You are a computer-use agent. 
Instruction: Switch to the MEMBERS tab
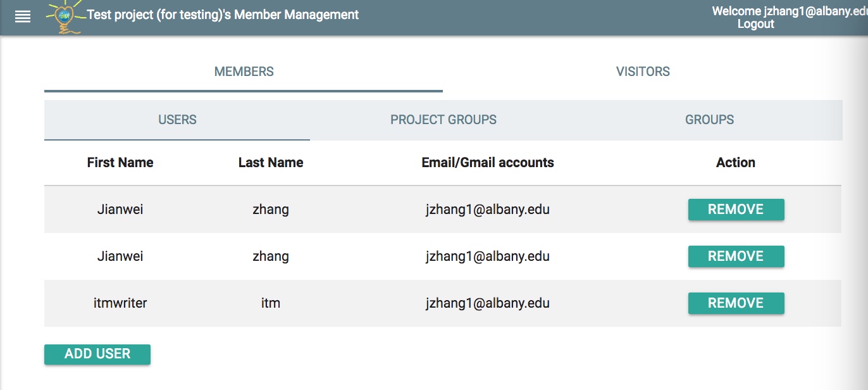click(x=244, y=71)
